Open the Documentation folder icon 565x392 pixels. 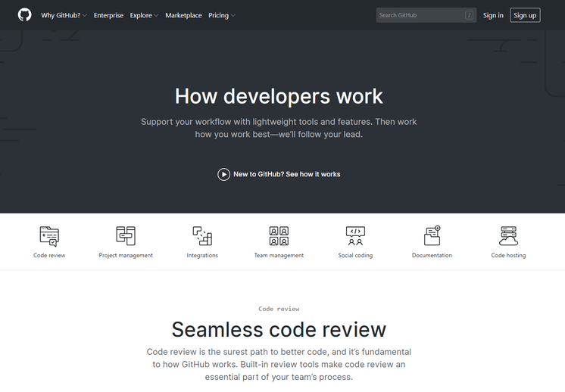pos(432,235)
